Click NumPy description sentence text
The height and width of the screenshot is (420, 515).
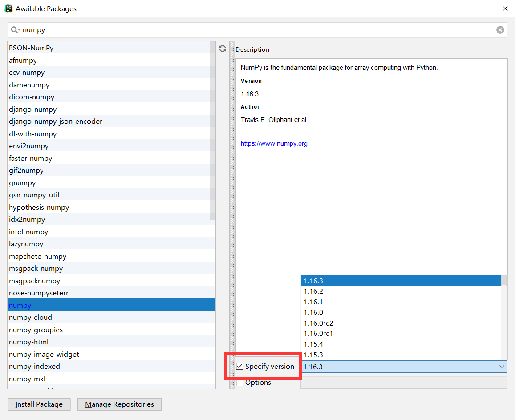[339, 68]
